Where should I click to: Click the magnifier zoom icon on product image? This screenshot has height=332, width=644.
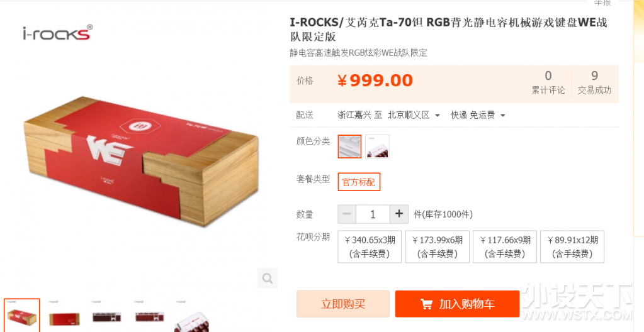268,279
